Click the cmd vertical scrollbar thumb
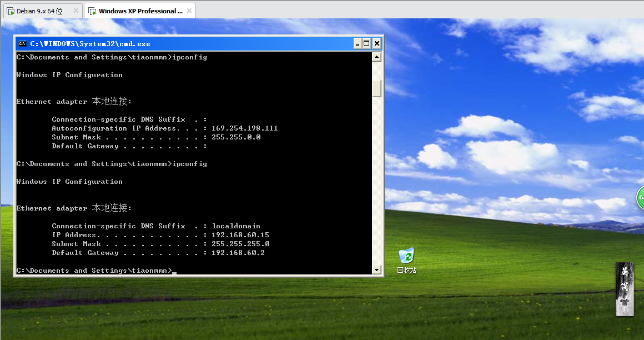Viewport: 644px width, 340px height. pyautogui.click(x=376, y=88)
